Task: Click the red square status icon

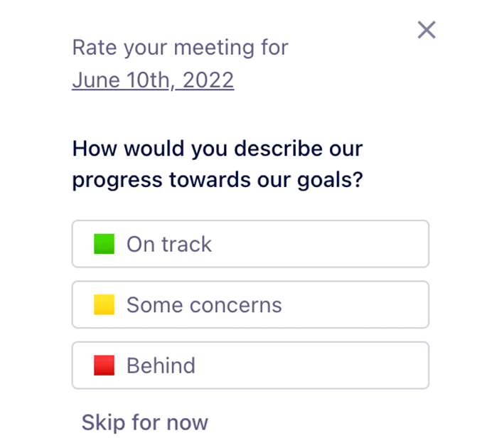Action: 104,366
